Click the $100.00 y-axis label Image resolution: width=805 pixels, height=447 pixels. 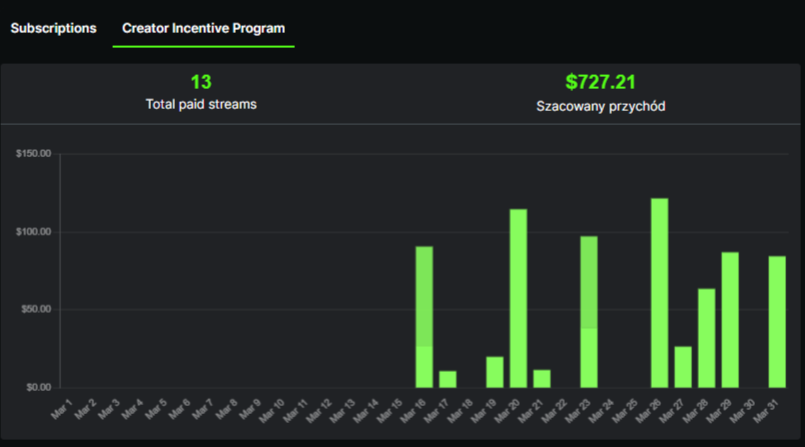click(x=33, y=232)
